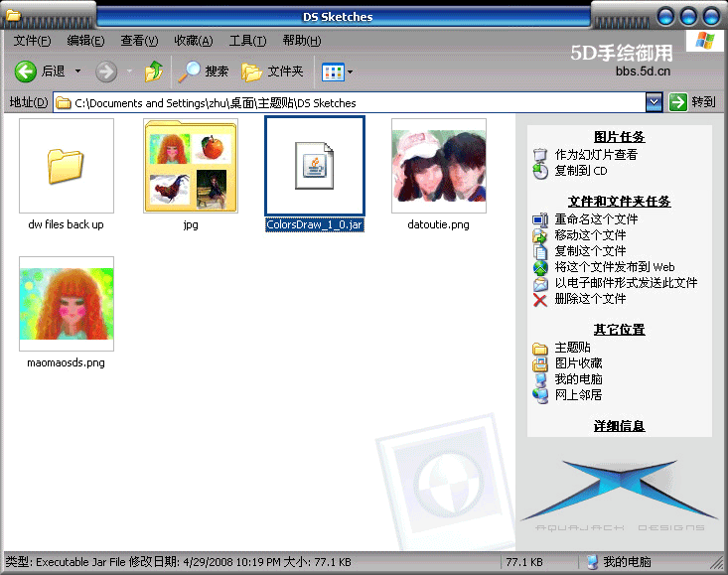Select the dw files back up folder
The width and height of the screenshot is (728, 575).
pos(66,166)
